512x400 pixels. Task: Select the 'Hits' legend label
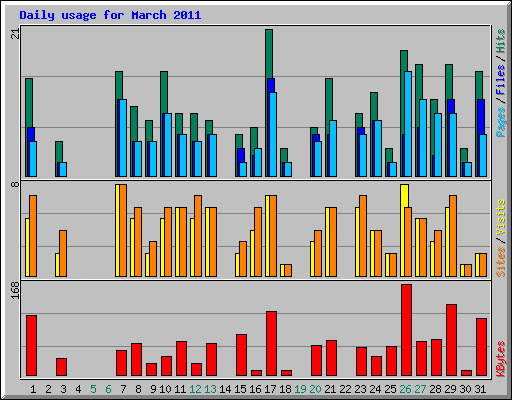[501, 41]
